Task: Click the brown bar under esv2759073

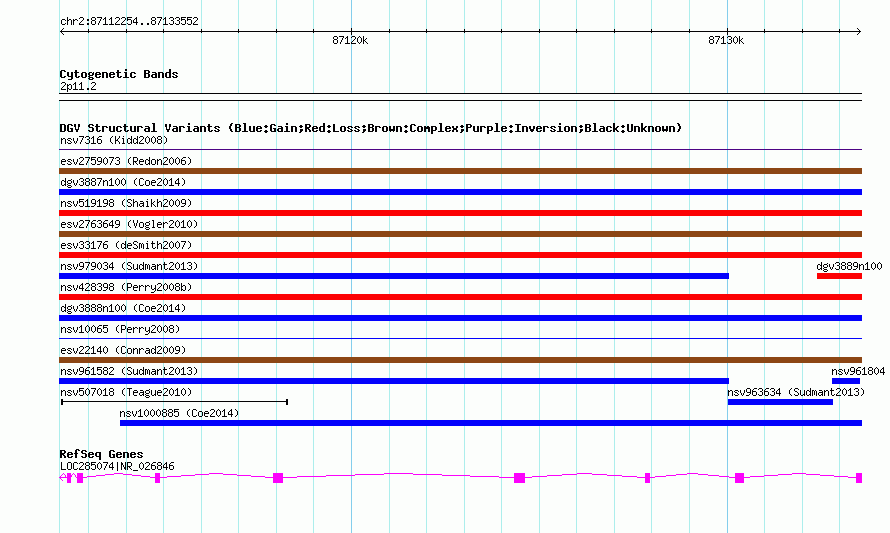Action: (x=460, y=171)
